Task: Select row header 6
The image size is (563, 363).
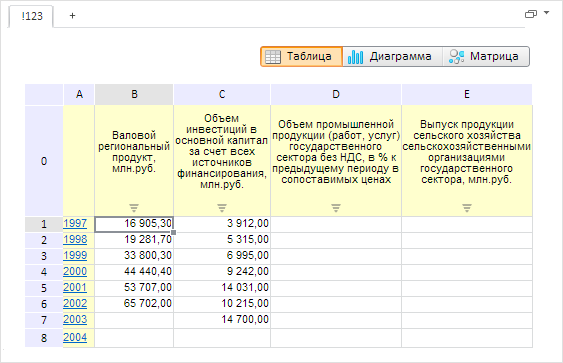Action: (44, 304)
